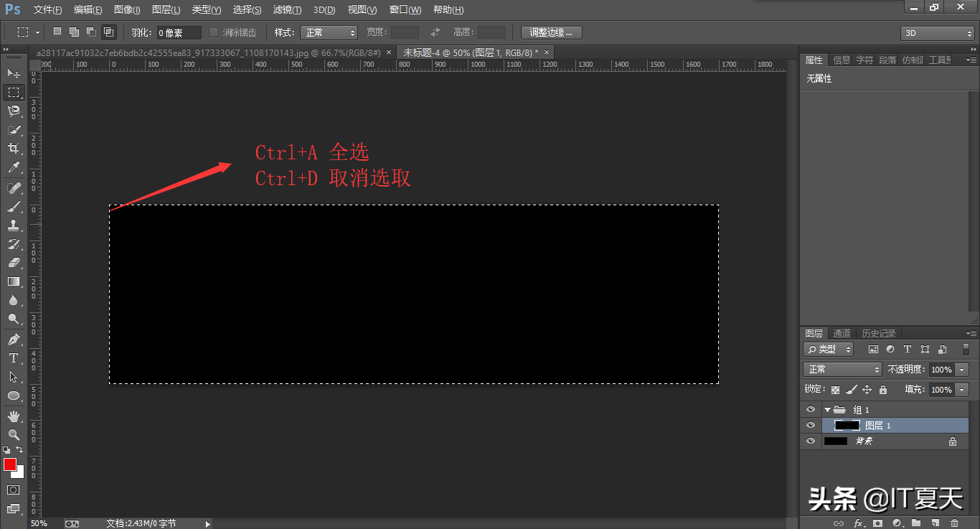Select the Brush tool

pyautogui.click(x=13, y=207)
